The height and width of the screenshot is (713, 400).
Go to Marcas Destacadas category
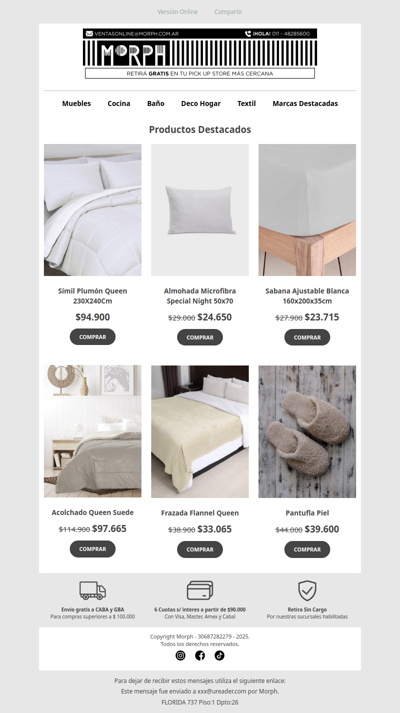(x=305, y=103)
